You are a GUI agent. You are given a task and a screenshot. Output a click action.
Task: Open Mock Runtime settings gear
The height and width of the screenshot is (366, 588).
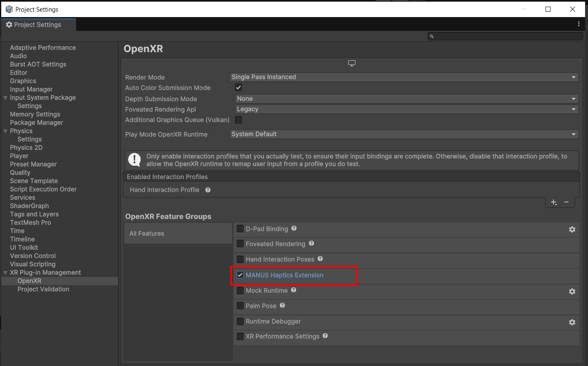coord(572,291)
